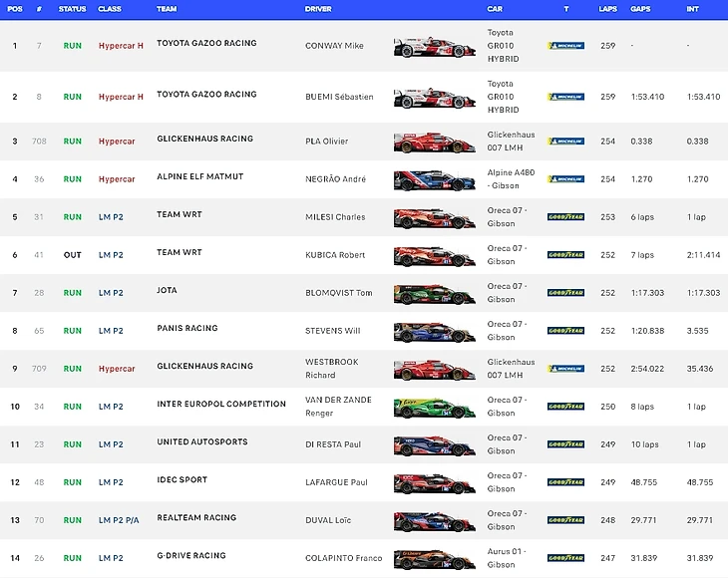
Task: Open the PANIS RACING team entry
Action: (187, 328)
